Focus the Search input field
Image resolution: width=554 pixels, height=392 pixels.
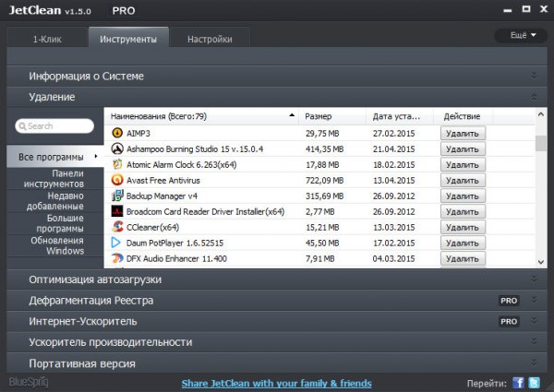54,126
